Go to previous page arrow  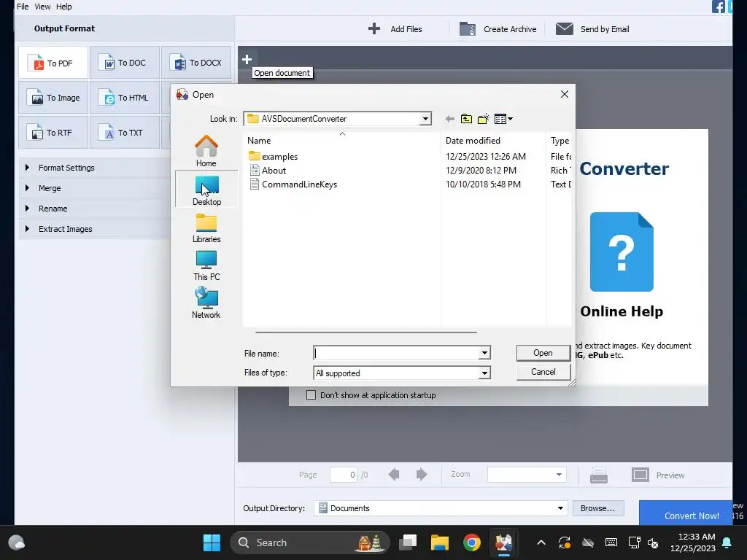click(x=394, y=474)
